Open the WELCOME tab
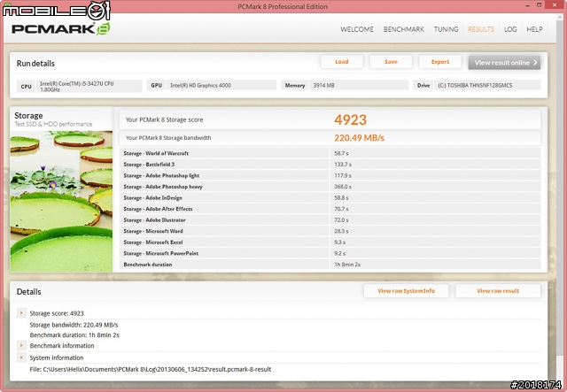The width and height of the screenshot is (567, 392). coord(356,29)
